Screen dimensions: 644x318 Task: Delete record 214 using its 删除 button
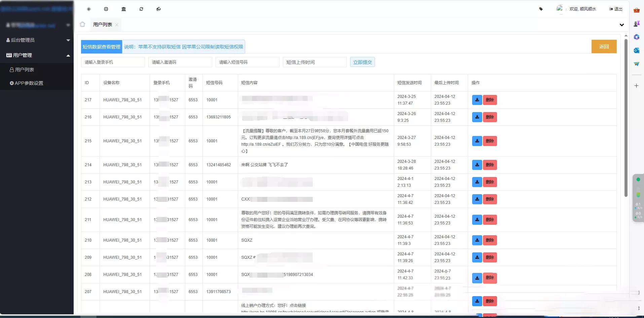(x=490, y=165)
